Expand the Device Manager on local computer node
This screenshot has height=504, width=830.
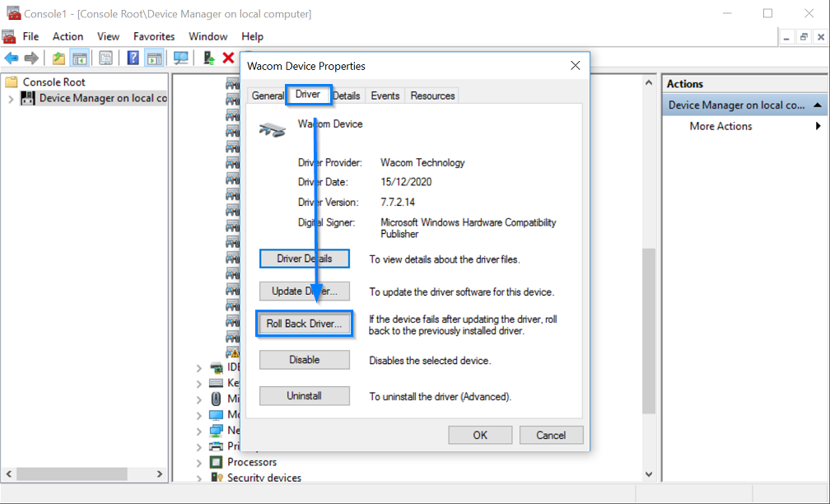pyautogui.click(x=11, y=99)
